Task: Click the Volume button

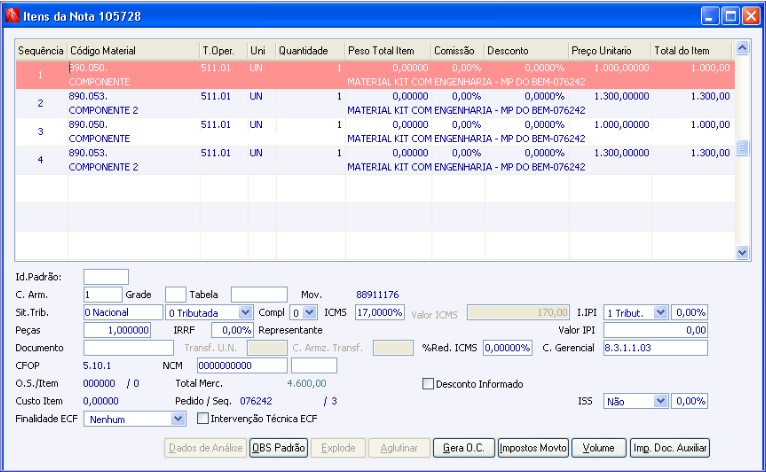Action: tap(599, 448)
